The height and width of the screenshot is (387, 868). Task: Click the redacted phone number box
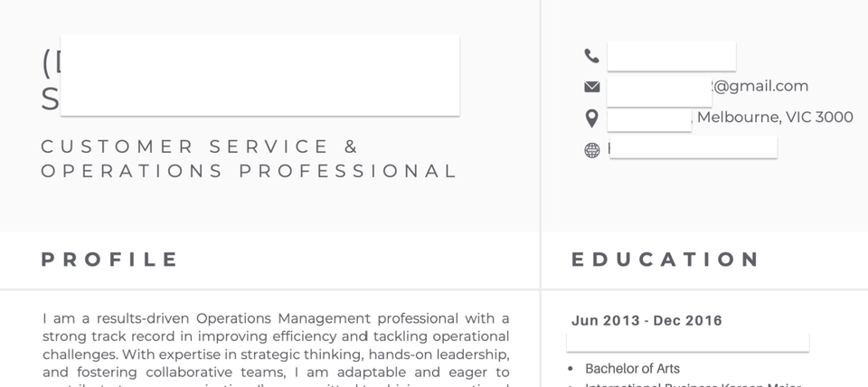click(672, 56)
